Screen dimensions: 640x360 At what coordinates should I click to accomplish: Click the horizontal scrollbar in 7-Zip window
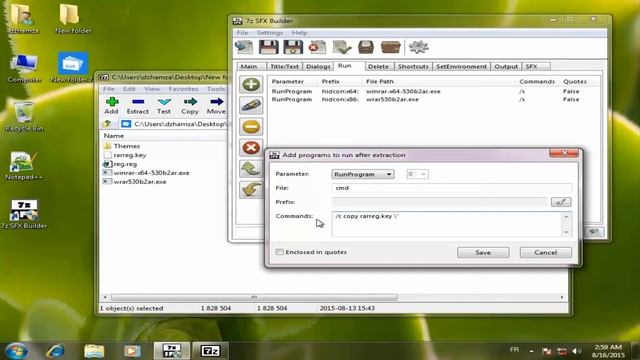[253, 298]
